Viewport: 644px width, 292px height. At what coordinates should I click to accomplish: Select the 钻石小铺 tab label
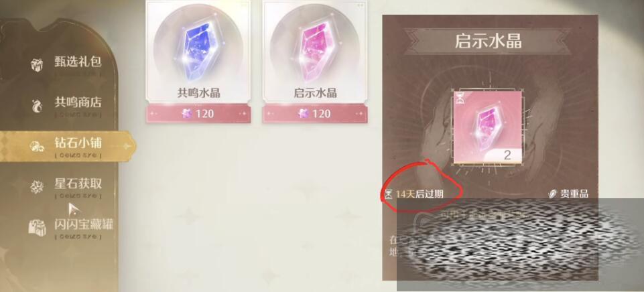[78, 143]
